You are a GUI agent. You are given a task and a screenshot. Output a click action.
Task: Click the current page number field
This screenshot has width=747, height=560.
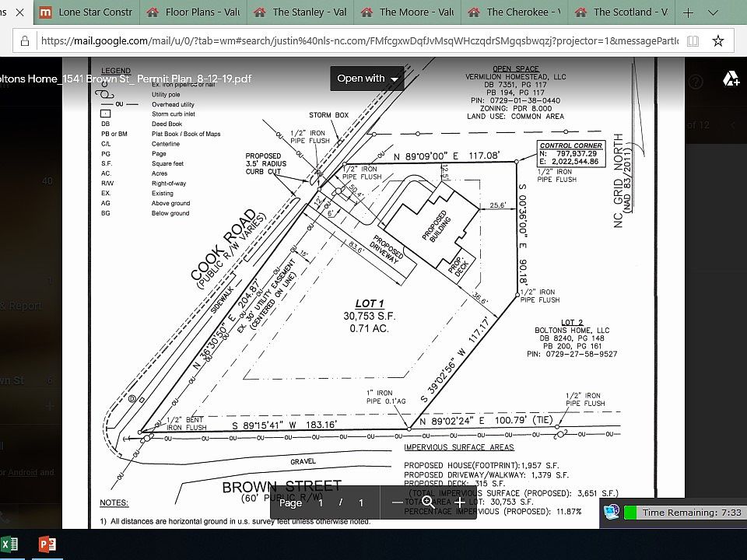pos(321,503)
